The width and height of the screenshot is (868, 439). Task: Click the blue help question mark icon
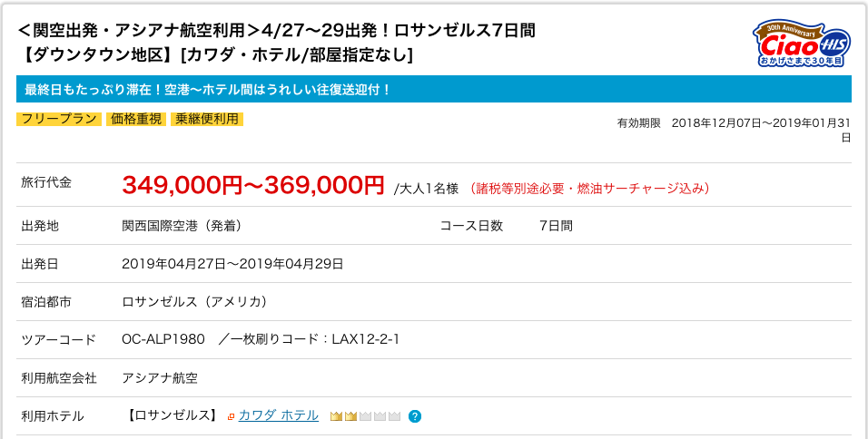(x=415, y=416)
